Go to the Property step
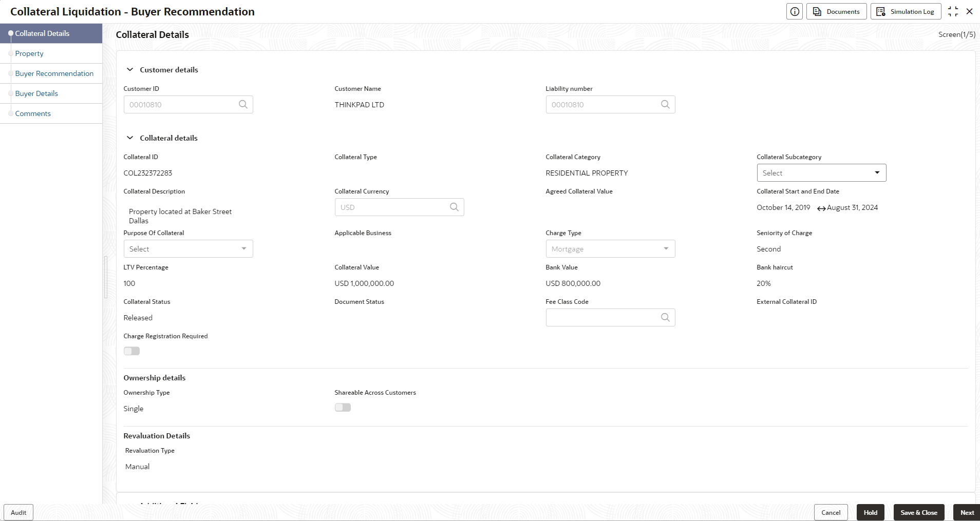The width and height of the screenshot is (980, 521). point(29,53)
